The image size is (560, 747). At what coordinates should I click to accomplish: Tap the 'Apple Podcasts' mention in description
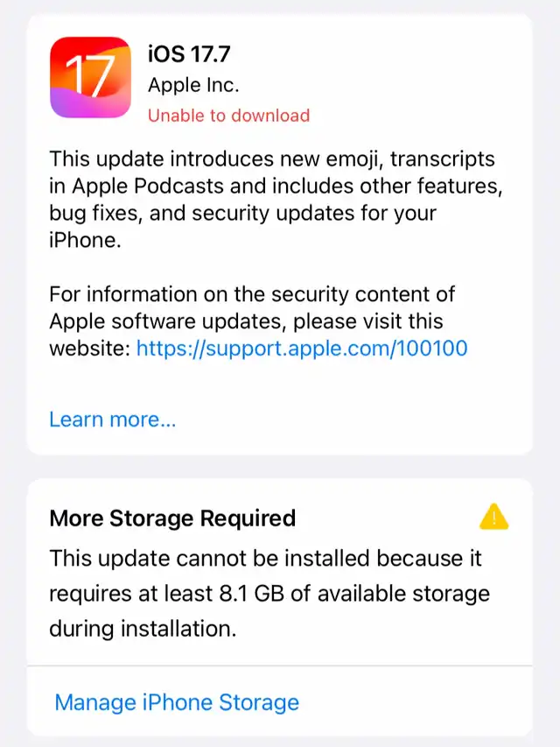click(x=148, y=186)
